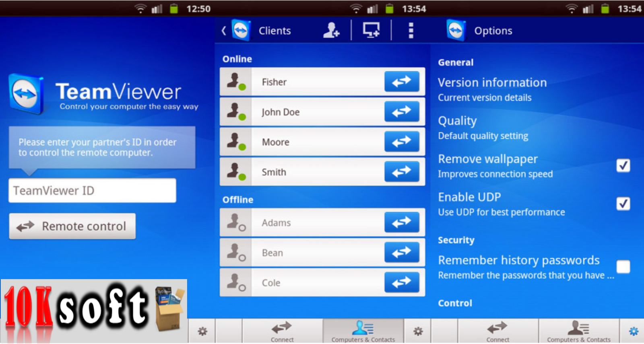Select the Bean contact name

(x=272, y=253)
